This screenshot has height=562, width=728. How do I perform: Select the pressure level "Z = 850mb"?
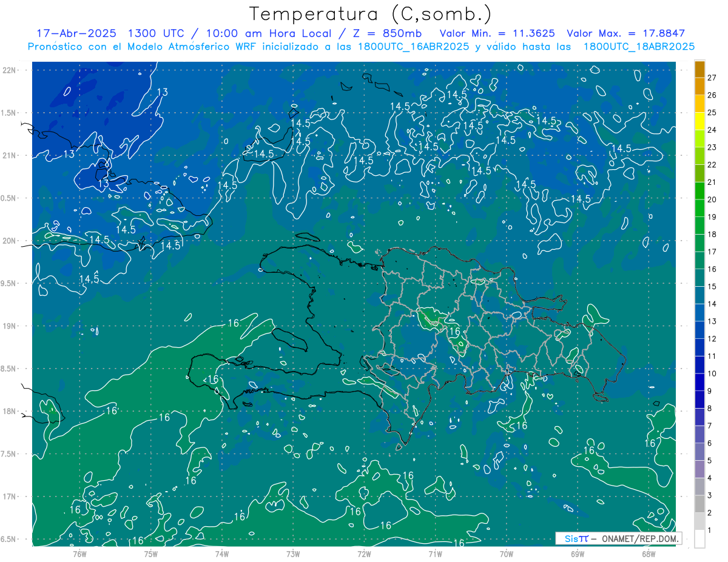point(387,33)
